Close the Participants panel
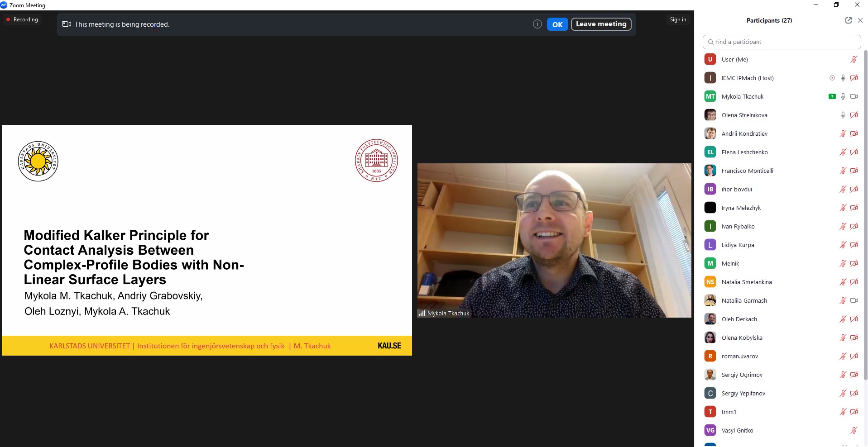 (x=860, y=20)
